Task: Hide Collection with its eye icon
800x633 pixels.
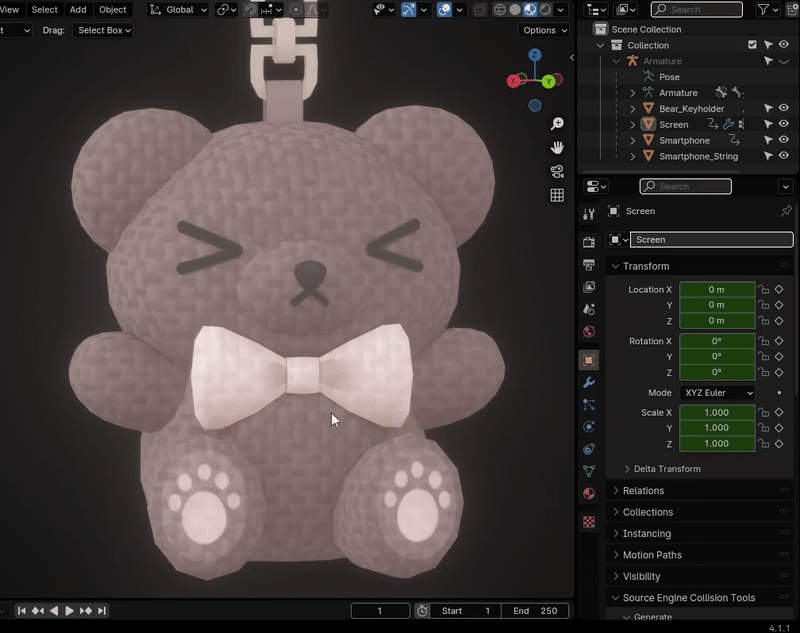Action: [784, 45]
